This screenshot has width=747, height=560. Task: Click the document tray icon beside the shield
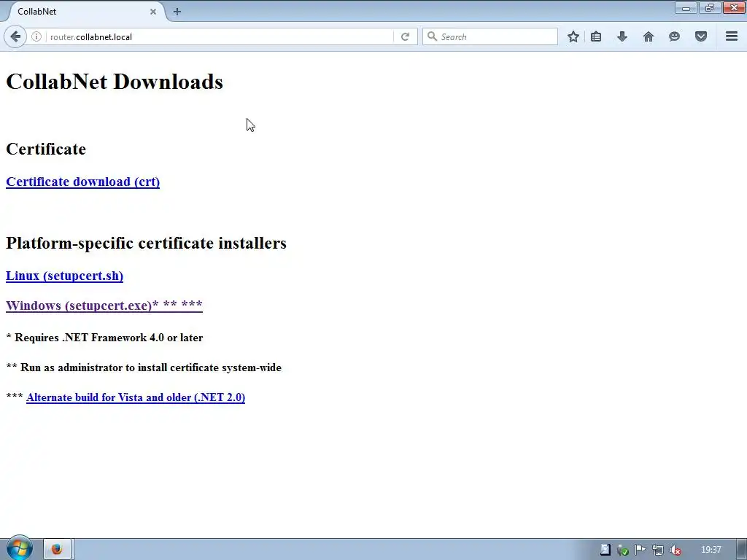pos(605,550)
